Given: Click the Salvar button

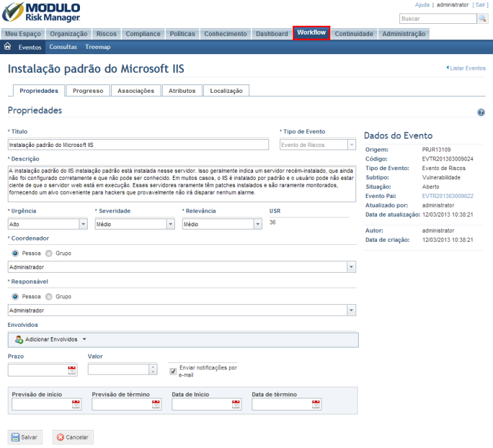Looking at the screenshot, I should (25, 437).
